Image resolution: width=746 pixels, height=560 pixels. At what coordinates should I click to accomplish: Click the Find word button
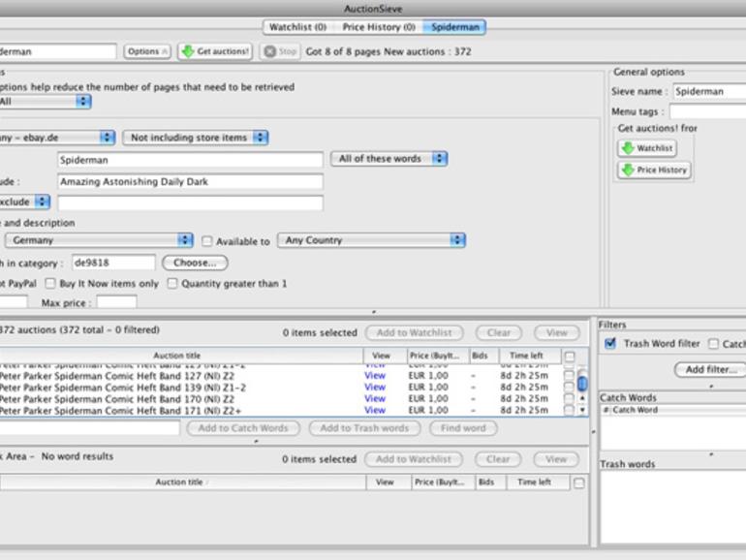point(463,428)
